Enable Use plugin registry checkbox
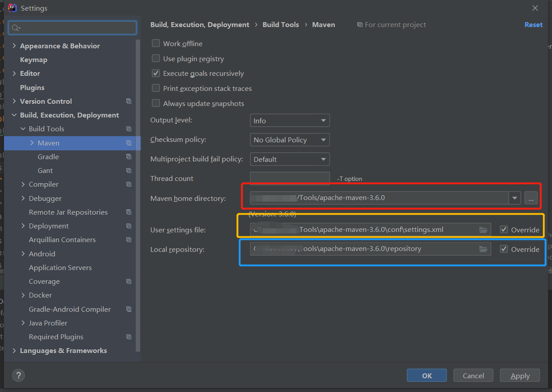This screenshot has height=392, width=552. (x=156, y=59)
